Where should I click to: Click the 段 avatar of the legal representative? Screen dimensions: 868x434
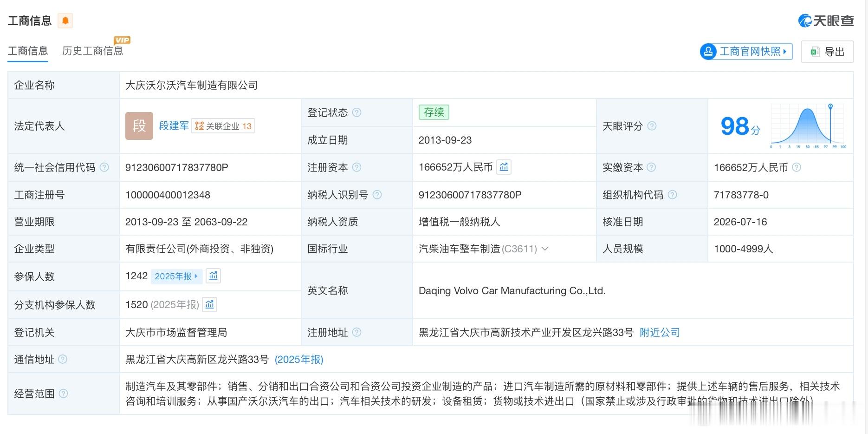tap(139, 126)
